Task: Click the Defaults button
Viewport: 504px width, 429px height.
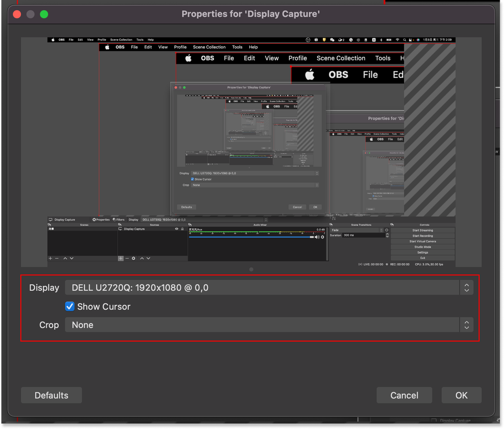Action: tap(51, 395)
